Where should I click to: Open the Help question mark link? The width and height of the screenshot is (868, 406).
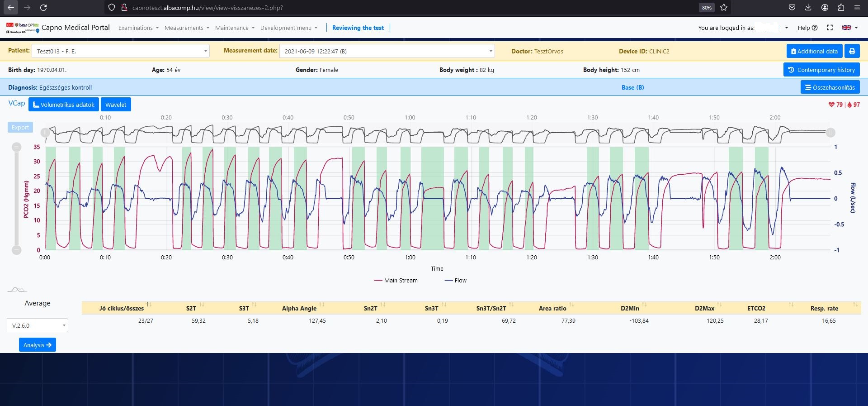pos(807,28)
